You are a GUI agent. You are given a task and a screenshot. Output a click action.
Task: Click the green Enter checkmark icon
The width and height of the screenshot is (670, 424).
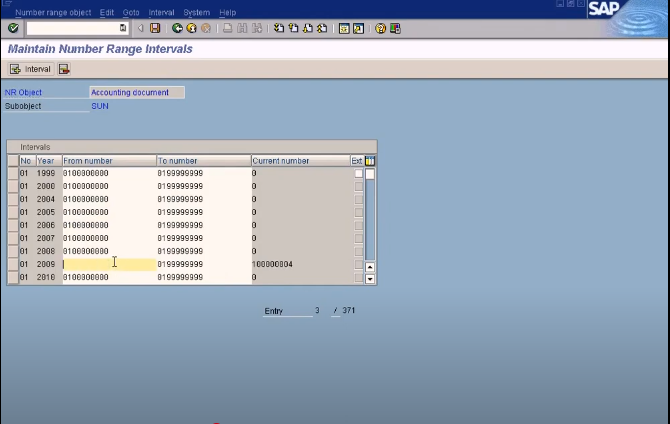tap(13, 28)
